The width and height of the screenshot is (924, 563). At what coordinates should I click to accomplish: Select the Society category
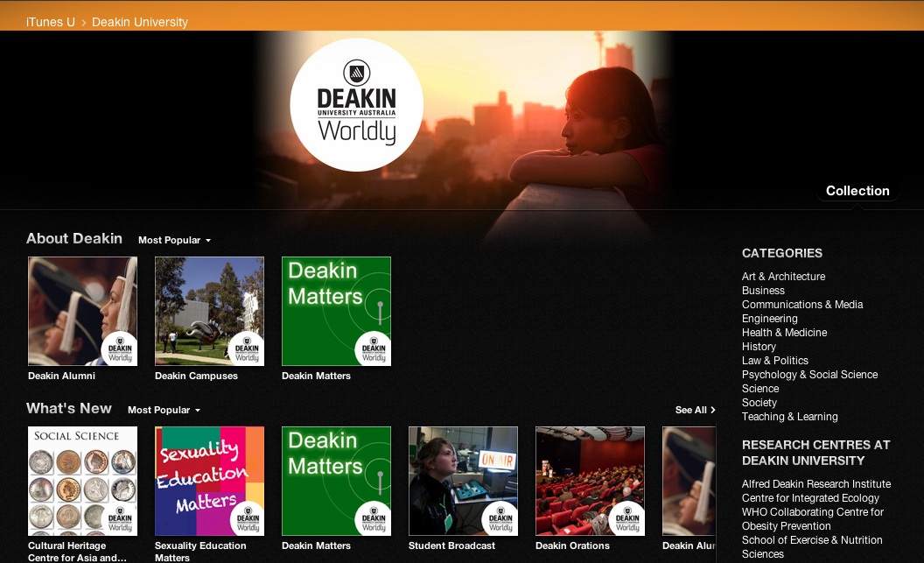759,403
